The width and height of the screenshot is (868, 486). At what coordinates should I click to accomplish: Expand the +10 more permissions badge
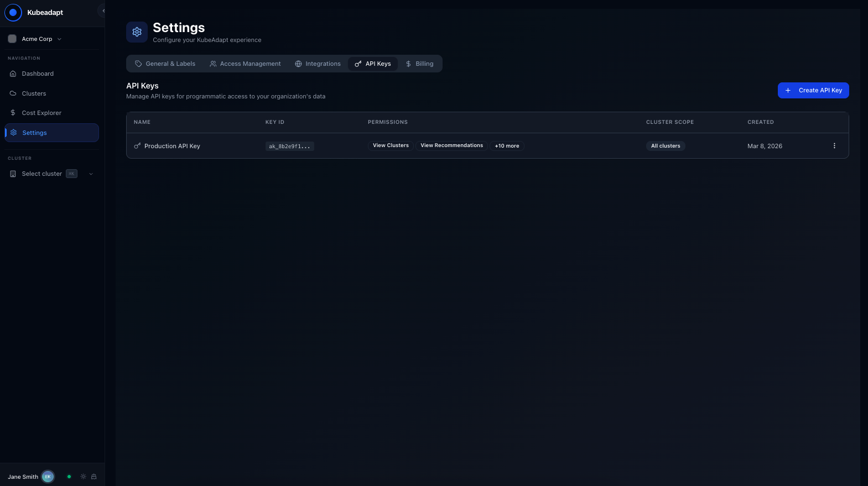[507, 146]
